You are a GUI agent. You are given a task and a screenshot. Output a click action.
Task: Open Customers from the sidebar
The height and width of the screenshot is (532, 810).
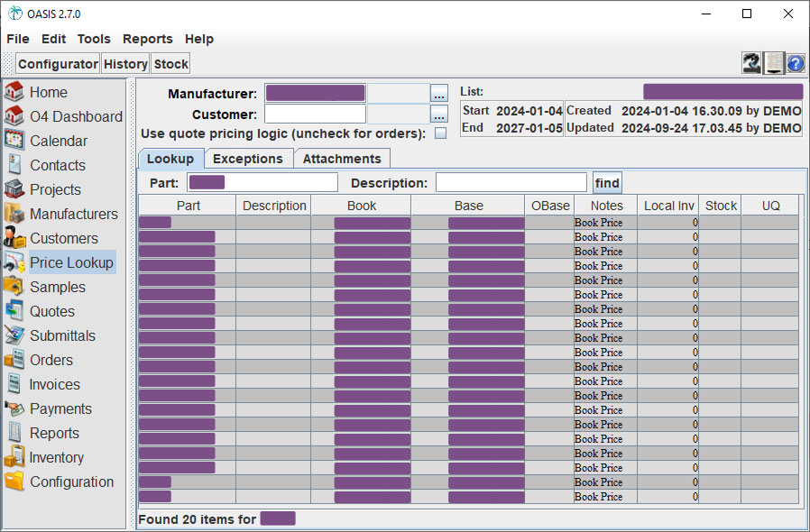coord(63,238)
